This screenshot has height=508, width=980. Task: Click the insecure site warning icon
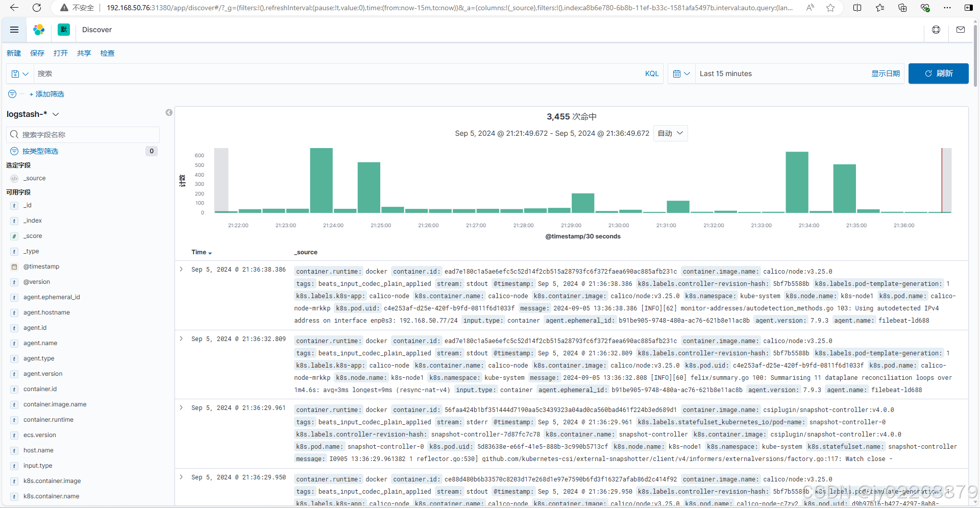[64, 8]
